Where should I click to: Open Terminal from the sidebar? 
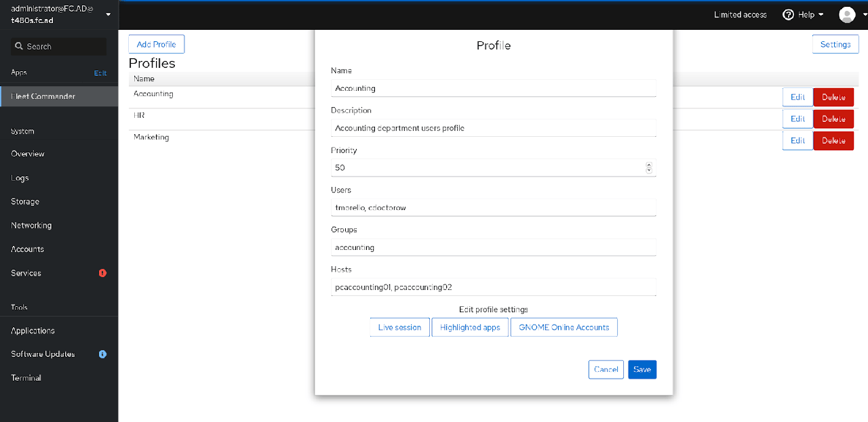tap(26, 378)
